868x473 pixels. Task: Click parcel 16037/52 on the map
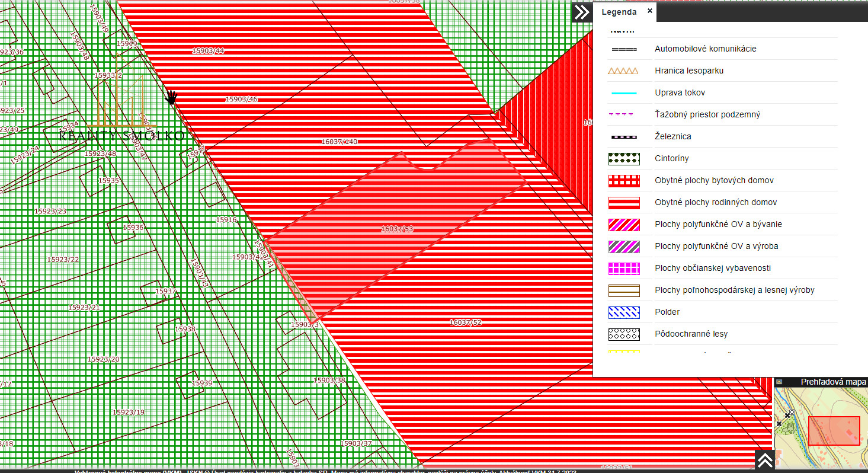tap(465, 322)
